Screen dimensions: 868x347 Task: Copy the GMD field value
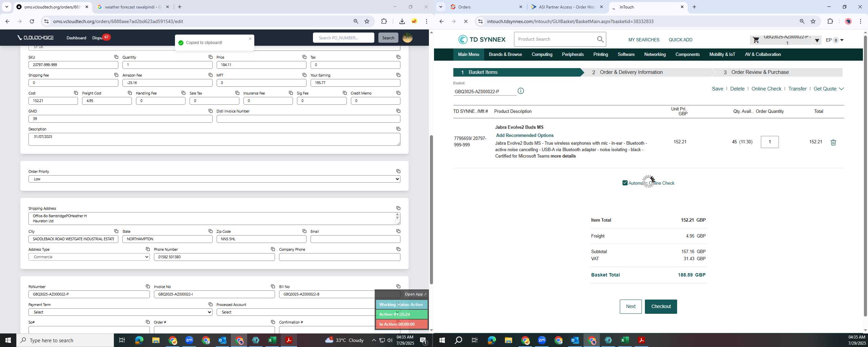tap(210, 111)
